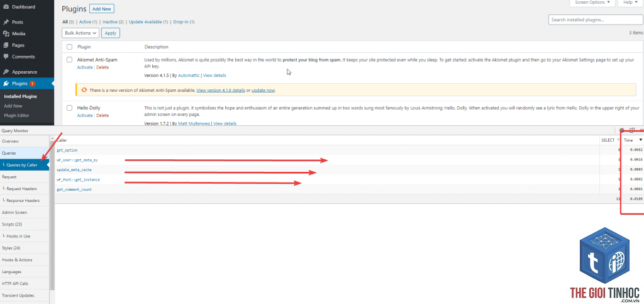This screenshot has height=304, width=644.
Task: Open Styles (24) panel
Action: pos(25,248)
